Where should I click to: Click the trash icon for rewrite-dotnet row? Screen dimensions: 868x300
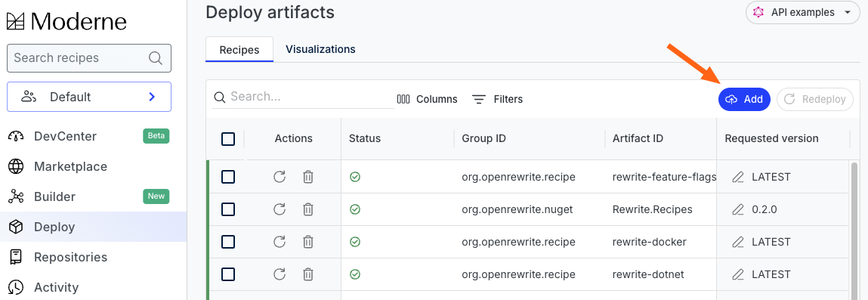coord(308,274)
